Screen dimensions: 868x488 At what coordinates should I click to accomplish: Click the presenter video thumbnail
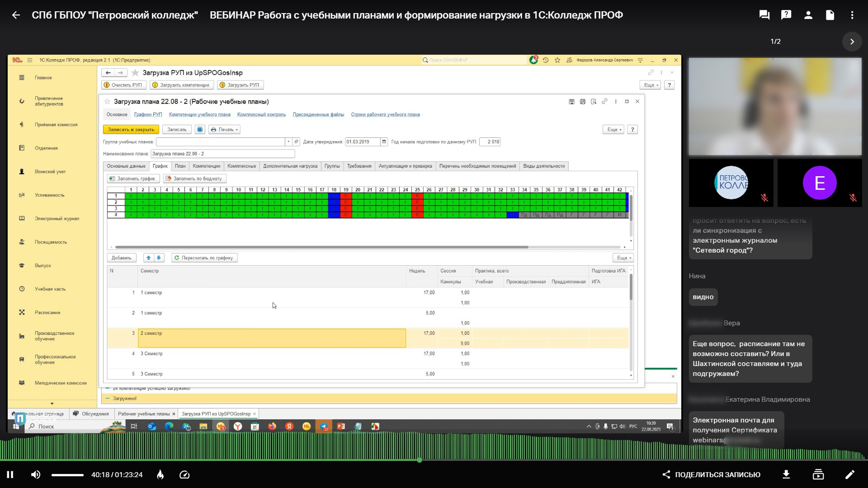tap(775, 107)
